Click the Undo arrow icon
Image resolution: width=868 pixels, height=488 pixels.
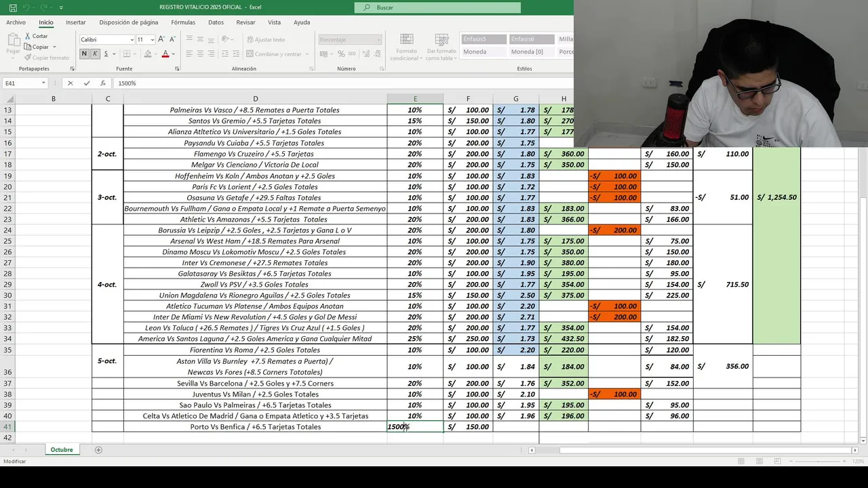(26, 7)
